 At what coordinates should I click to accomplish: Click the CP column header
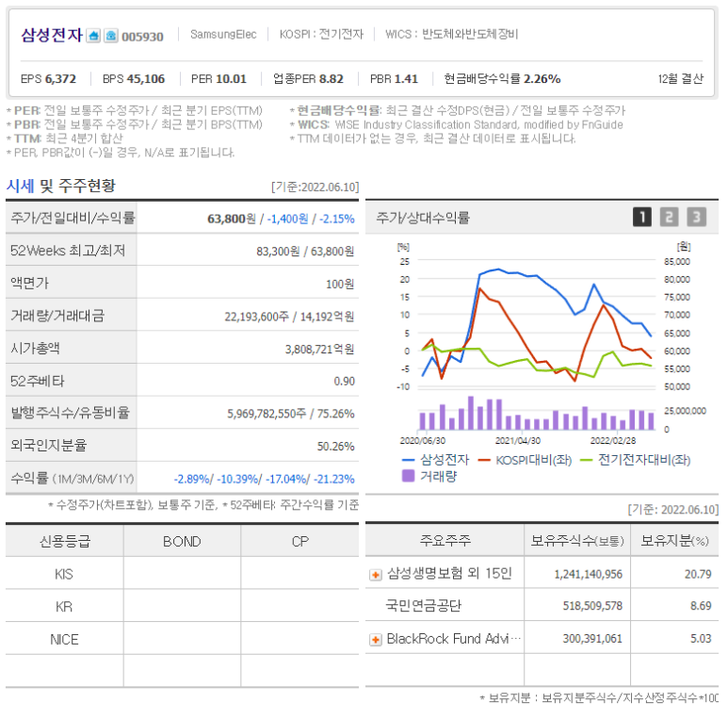click(x=299, y=542)
